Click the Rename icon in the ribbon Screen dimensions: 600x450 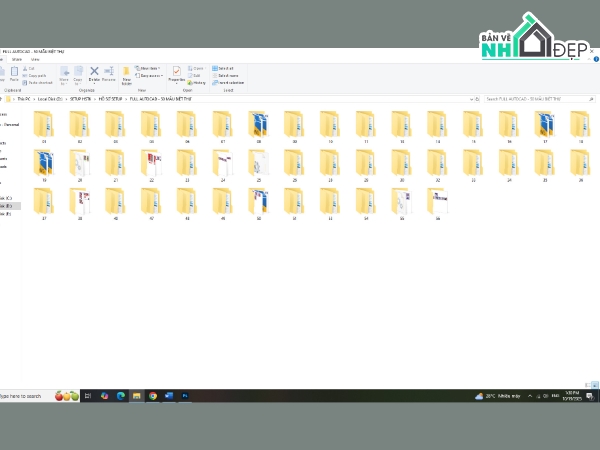coord(108,74)
